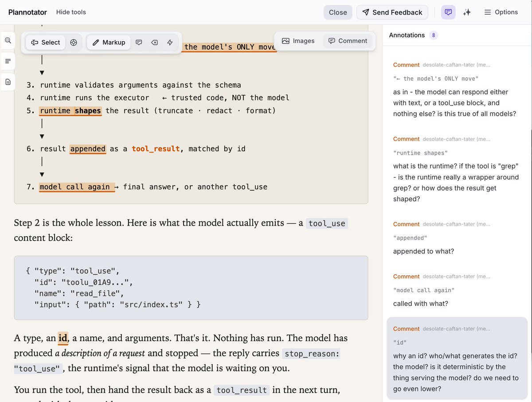The height and width of the screenshot is (402, 532).
Task: Click highlighted "runtime shapes" text in diagram
Action: pyautogui.click(x=70, y=110)
